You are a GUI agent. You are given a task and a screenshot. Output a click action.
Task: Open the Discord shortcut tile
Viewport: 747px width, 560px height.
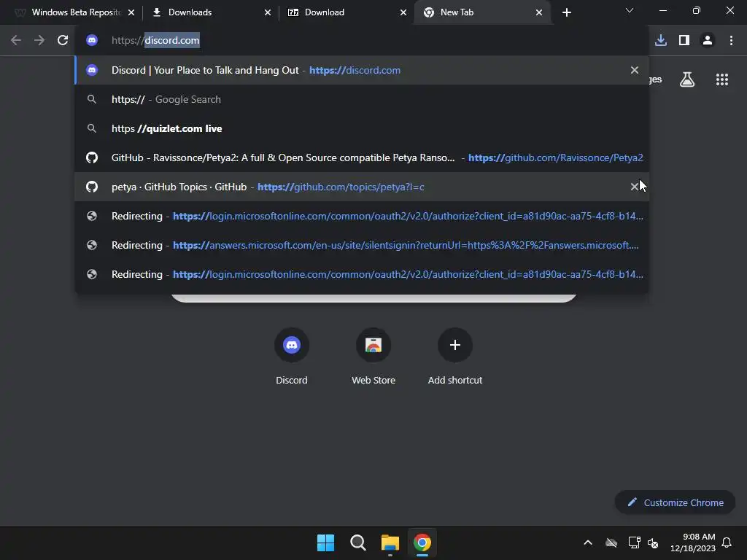click(292, 356)
